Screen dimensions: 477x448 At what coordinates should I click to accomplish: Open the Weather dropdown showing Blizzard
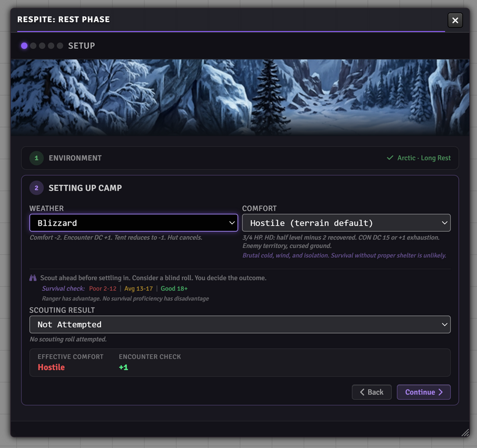133,223
